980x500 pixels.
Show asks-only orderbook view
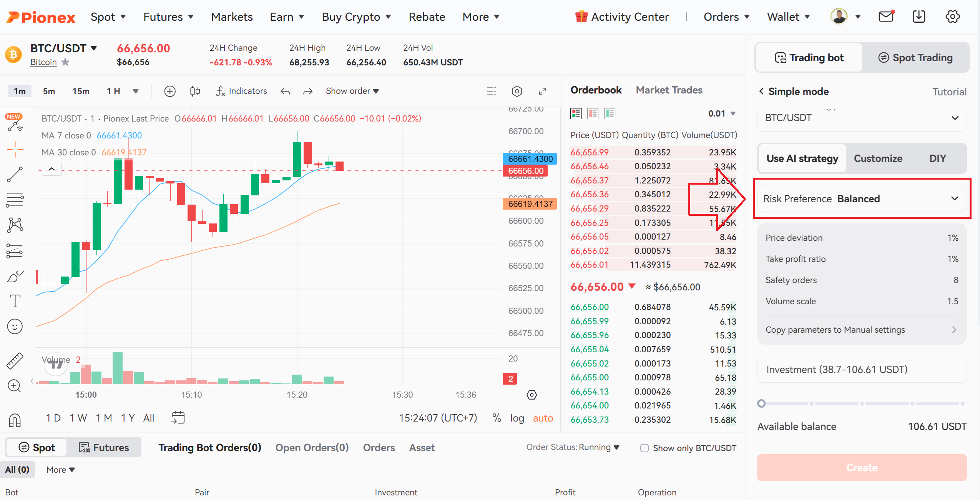tap(593, 113)
